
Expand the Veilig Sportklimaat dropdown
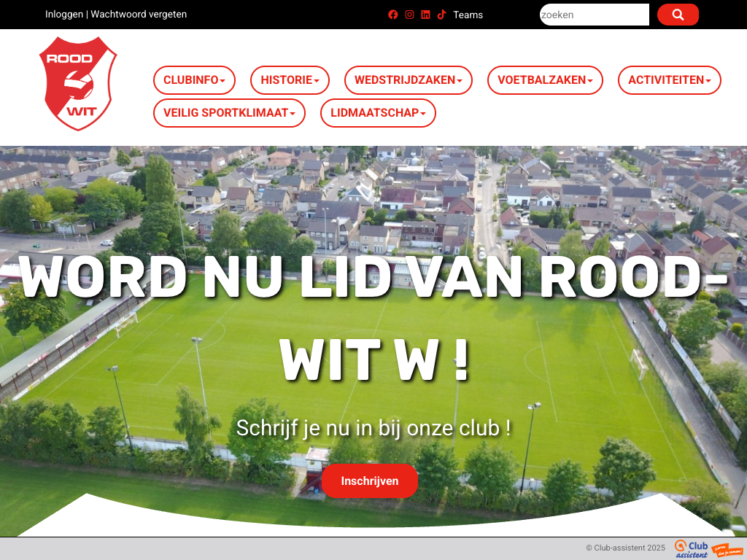[x=229, y=113]
